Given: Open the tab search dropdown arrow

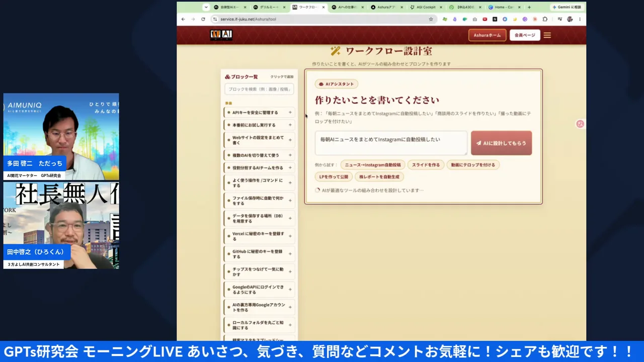Looking at the screenshot, I should [206, 7].
